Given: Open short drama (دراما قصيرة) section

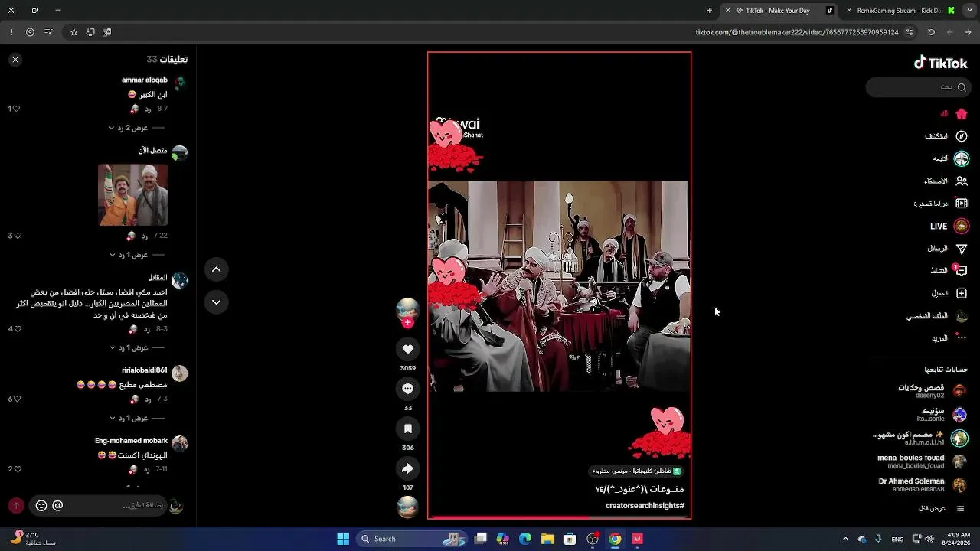Looking at the screenshot, I should [941, 204].
